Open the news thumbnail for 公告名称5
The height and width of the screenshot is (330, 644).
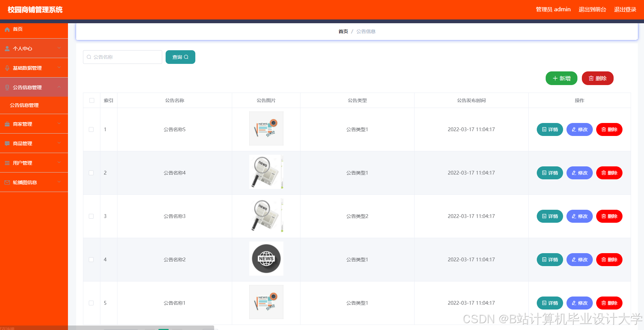(x=266, y=128)
